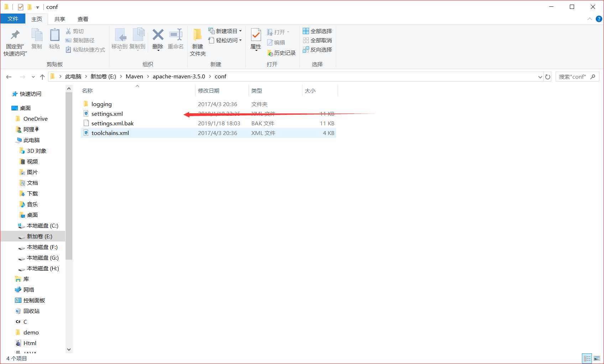The height and width of the screenshot is (364, 604).
Task: Click apache-maven-3.5.0 in the breadcrumb
Action: 179,77
